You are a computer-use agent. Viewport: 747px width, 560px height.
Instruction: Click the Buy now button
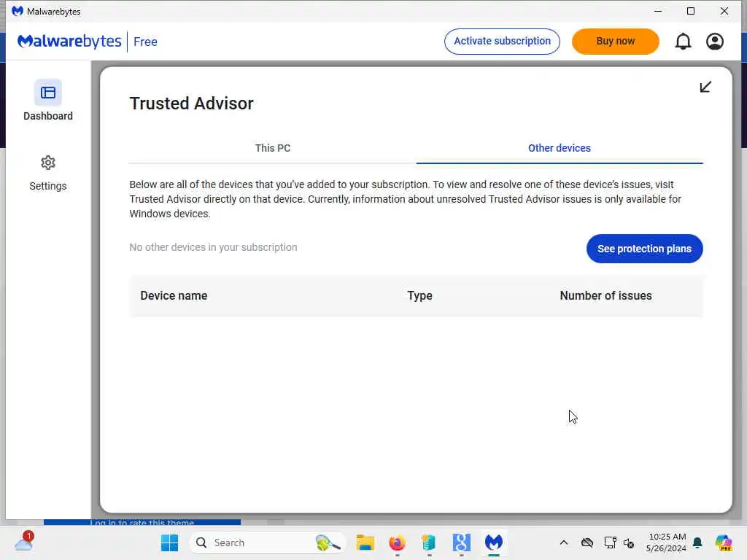pos(616,42)
